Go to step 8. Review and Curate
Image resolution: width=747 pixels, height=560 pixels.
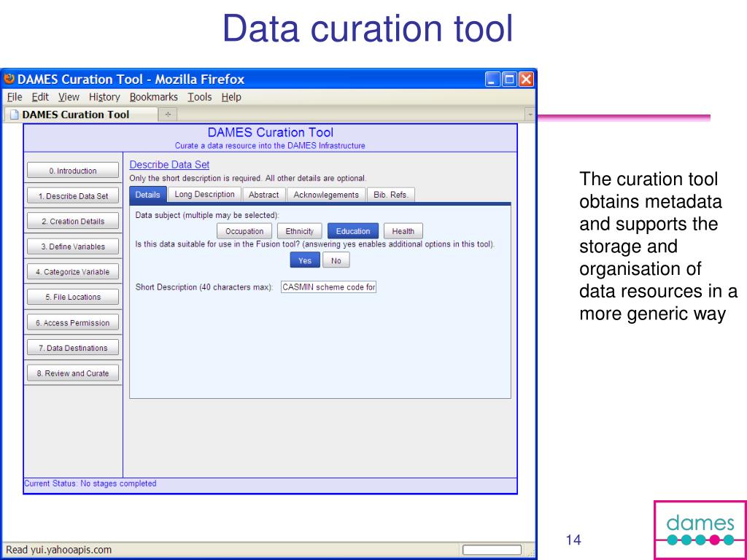coord(73,373)
